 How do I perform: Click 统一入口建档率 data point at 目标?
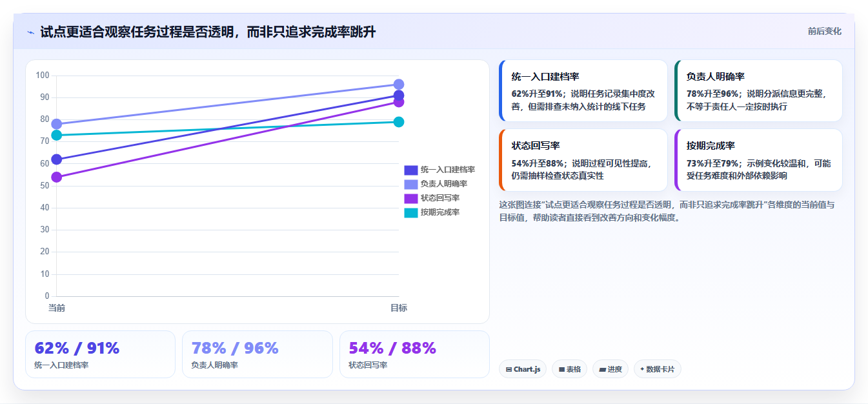pyautogui.click(x=399, y=96)
